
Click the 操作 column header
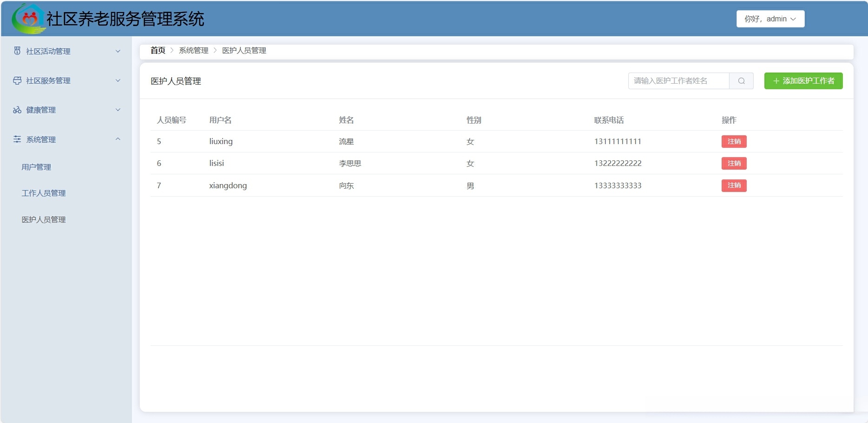click(x=729, y=120)
